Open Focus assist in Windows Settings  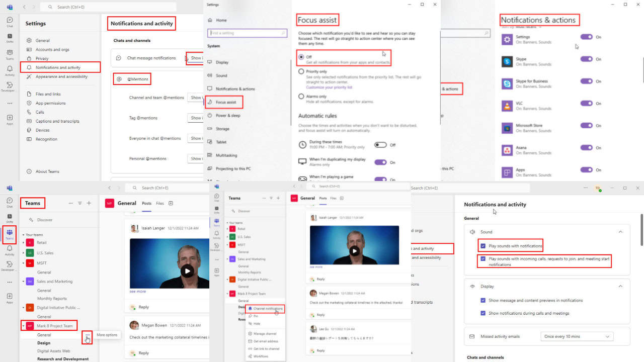tap(224, 102)
